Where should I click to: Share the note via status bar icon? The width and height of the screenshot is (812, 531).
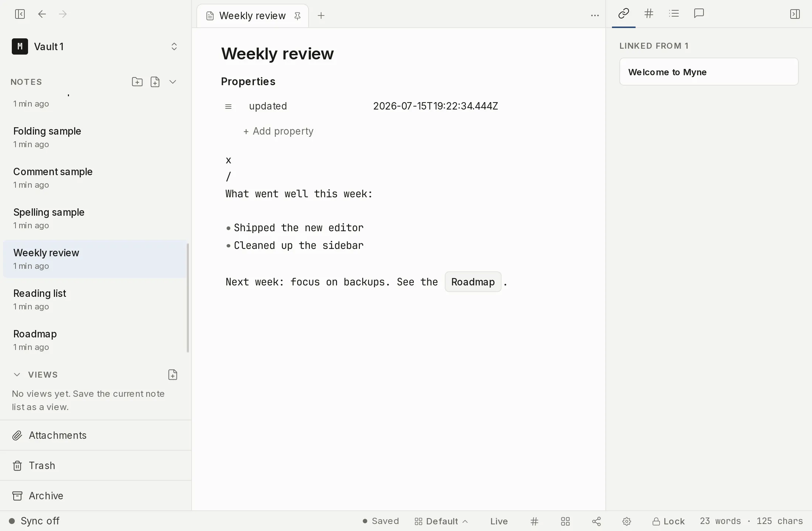pos(596,521)
